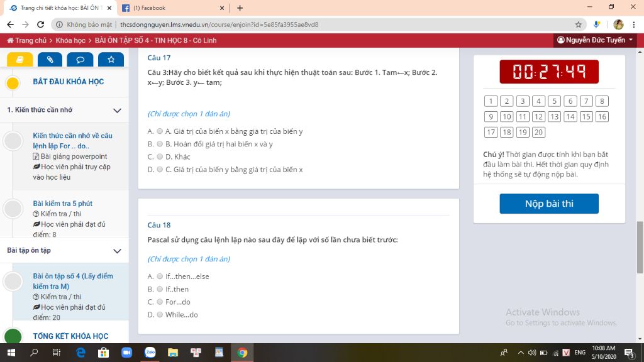Open 'Bài kiểm tra 5 phút' link

click(x=62, y=204)
